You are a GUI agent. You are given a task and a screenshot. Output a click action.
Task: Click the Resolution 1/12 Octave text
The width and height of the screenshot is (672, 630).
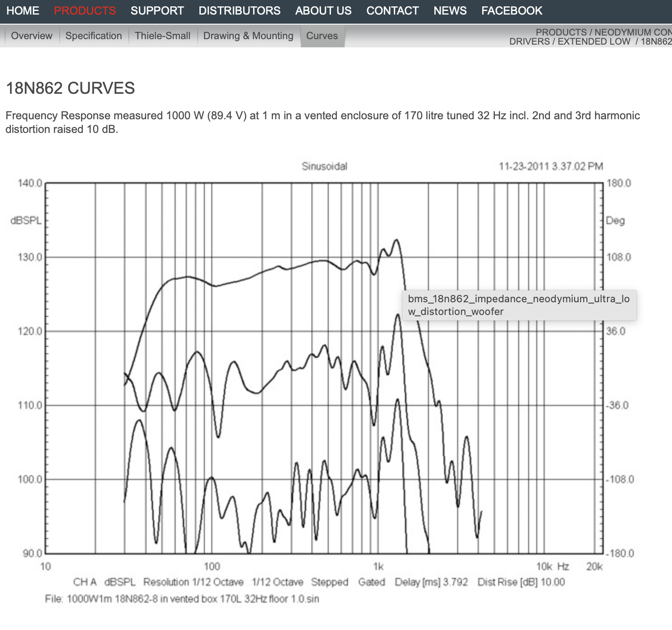pos(193,582)
